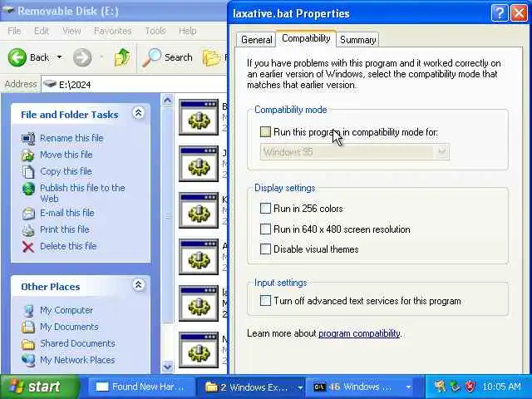Click the Shared Documents folder icon
Screen dimensions: 532x399
coord(28,344)
